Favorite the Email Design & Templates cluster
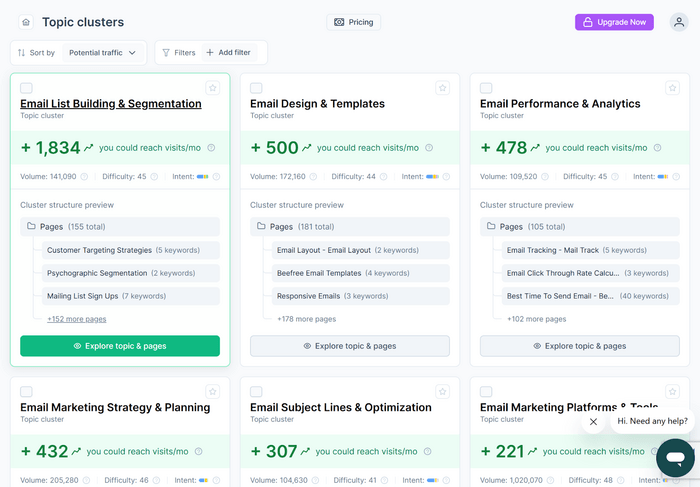 coord(442,88)
